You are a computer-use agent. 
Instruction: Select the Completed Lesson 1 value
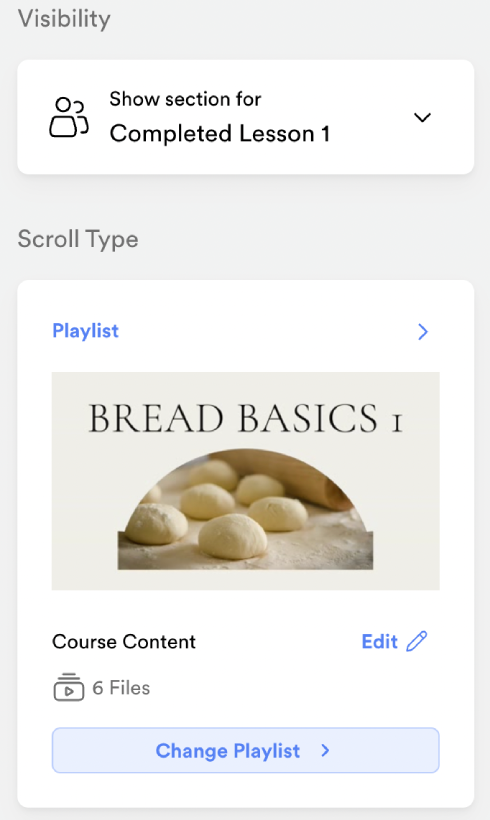click(x=220, y=134)
